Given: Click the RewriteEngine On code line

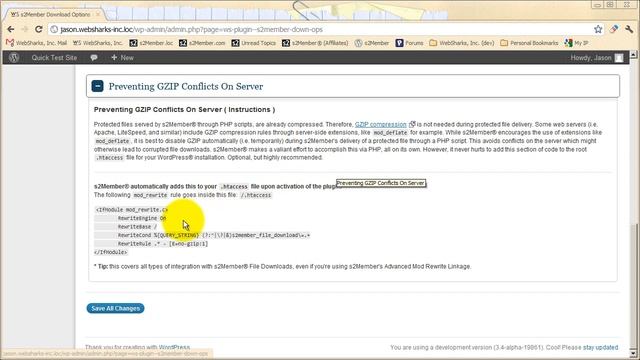Looking at the screenshot, I should pos(142,218).
